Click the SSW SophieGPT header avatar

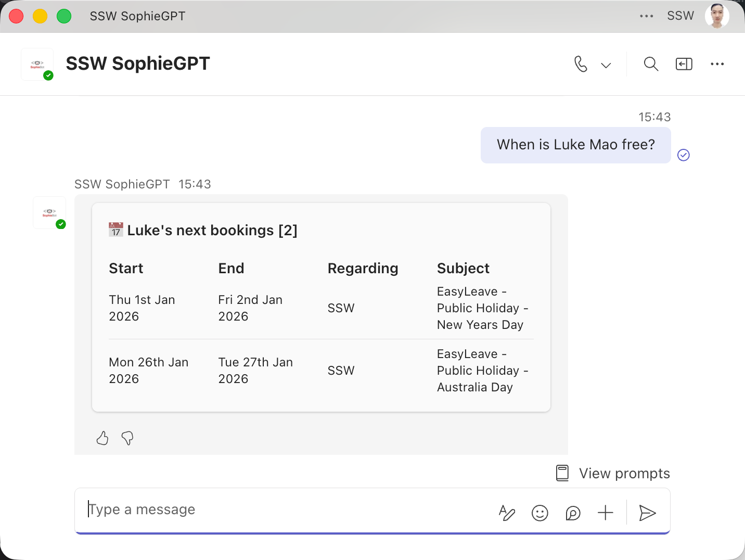37,65
